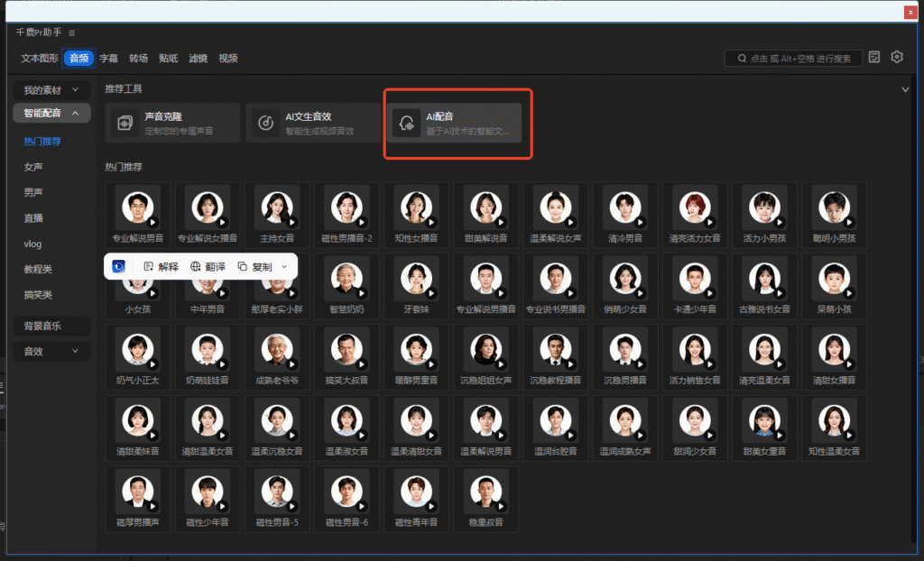Image resolution: width=924 pixels, height=561 pixels.
Task: Expand the 我的素材 section
Action: click(x=51, y=90)
